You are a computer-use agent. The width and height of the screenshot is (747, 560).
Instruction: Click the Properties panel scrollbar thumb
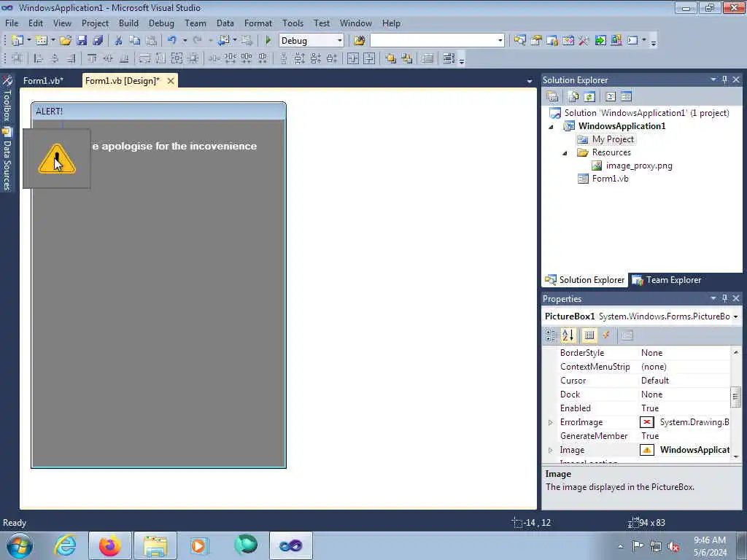735,397
